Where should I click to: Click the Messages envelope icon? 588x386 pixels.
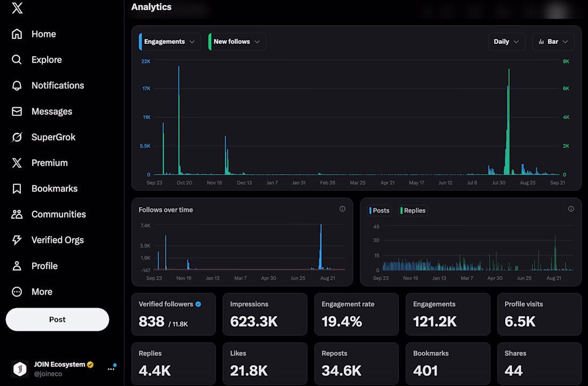[x=17, y=111]
